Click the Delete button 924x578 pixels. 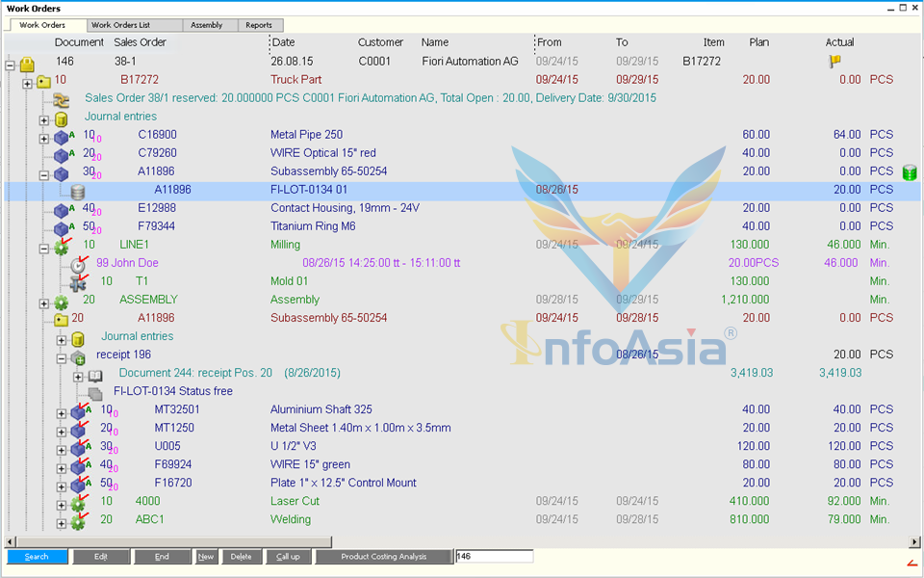(x=242, y=556)
